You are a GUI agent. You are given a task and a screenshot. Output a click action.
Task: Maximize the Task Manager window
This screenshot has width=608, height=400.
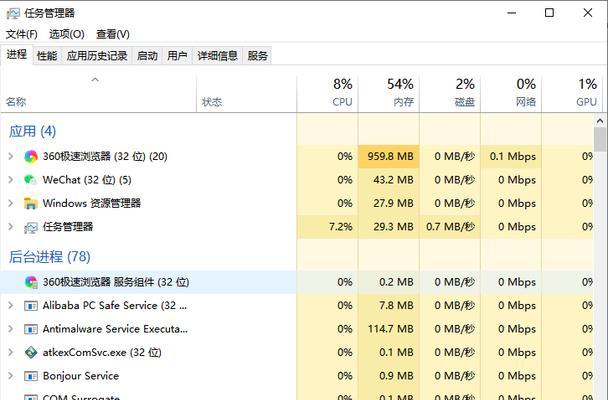(x=549, y=13)
